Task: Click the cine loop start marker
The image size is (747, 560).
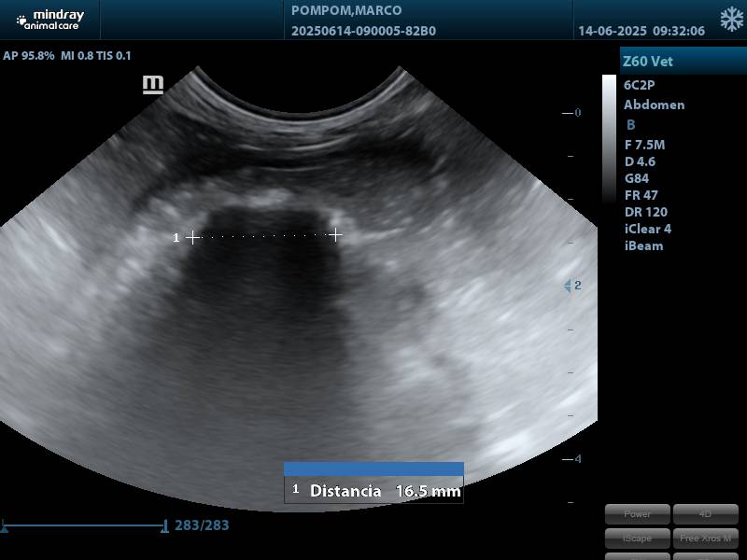Action: (5, 527)
